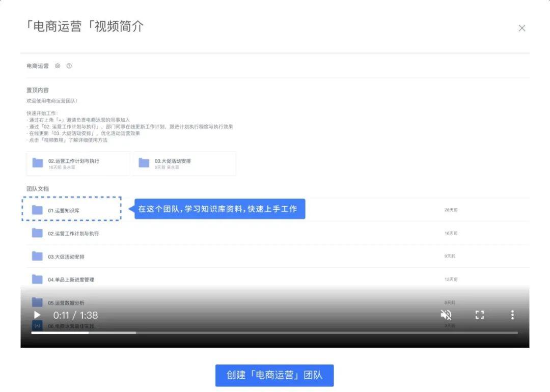Click the 28天前 timestamp
Screen dimensions: 550x392
[x=451, y=210]
